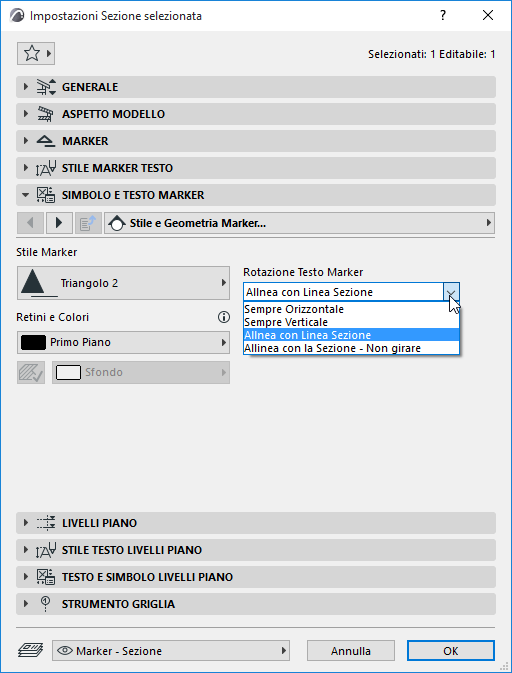This screenshot has width=512, height=673.
Task: Confirm settings with OK button
Action: click(x=451, y=651)
